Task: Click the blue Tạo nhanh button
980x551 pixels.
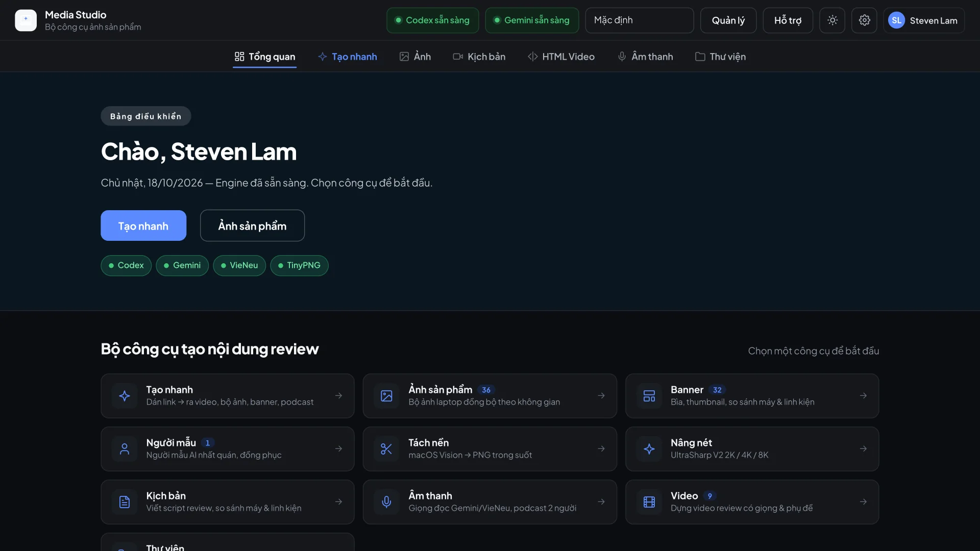Action: 143,226
